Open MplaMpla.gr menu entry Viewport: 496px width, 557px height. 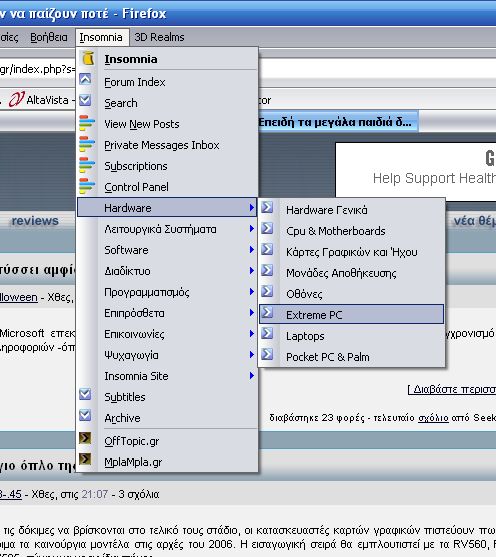point(167,462)
